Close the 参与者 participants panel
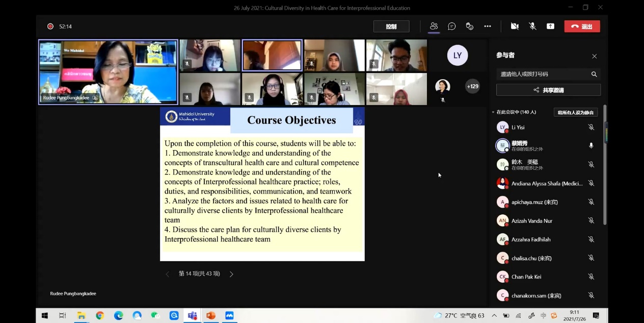644x323 pixels. click(594, 56)
